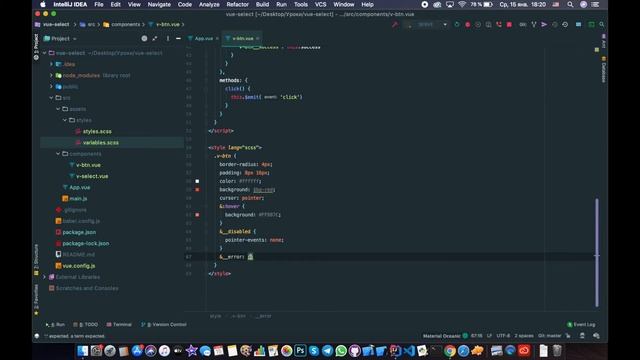This screenshot has width=640, height=360.
Task: Open the TODO tool window
Action: click(86, 324)
